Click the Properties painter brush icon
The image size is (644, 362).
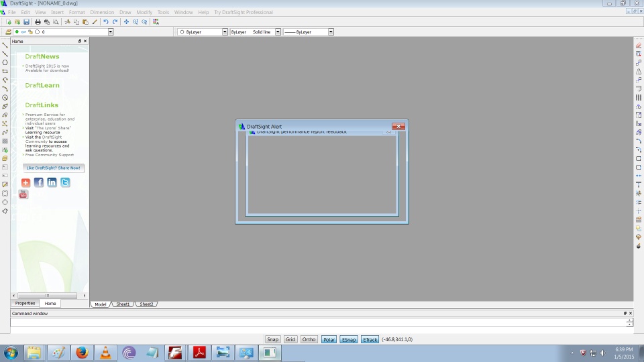click(x=95, y=21)
